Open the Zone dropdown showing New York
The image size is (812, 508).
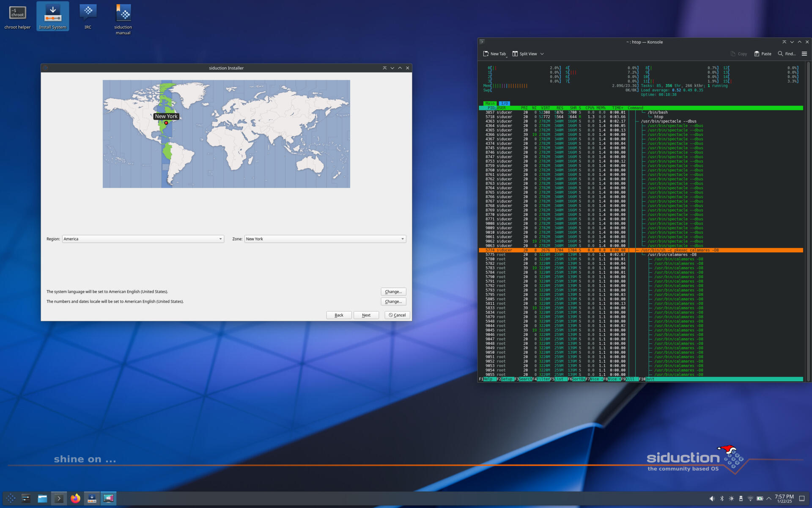325,239
